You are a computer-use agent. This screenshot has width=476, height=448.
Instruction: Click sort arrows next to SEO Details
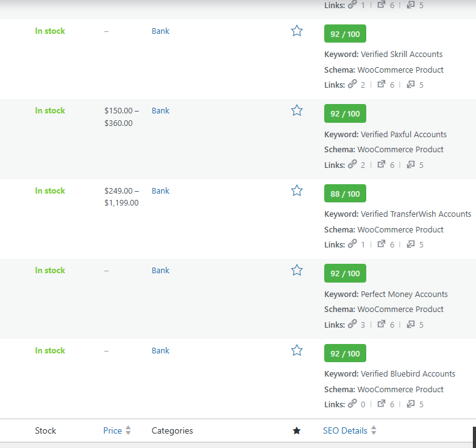(x=374, y=430)
